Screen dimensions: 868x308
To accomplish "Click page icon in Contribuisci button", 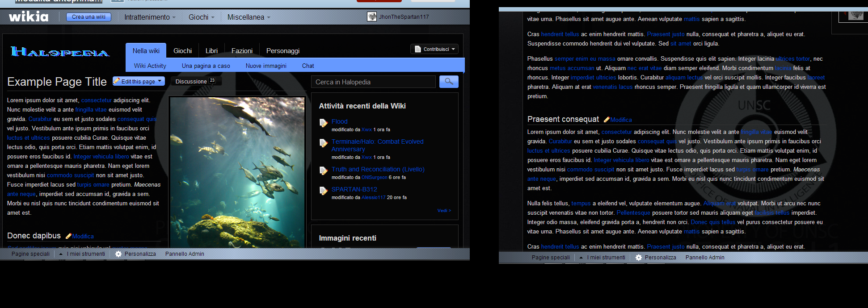I will click(x=417, y=49).
